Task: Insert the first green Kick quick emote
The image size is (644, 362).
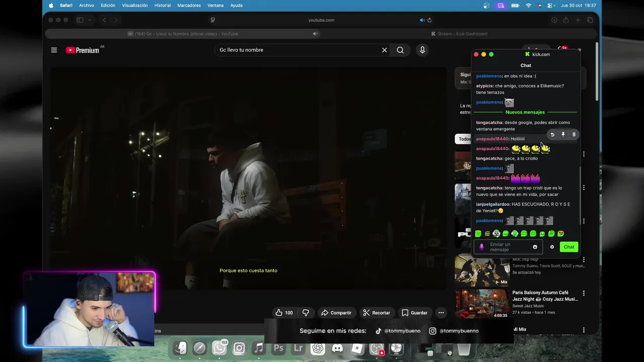Action: coord(478,234)
